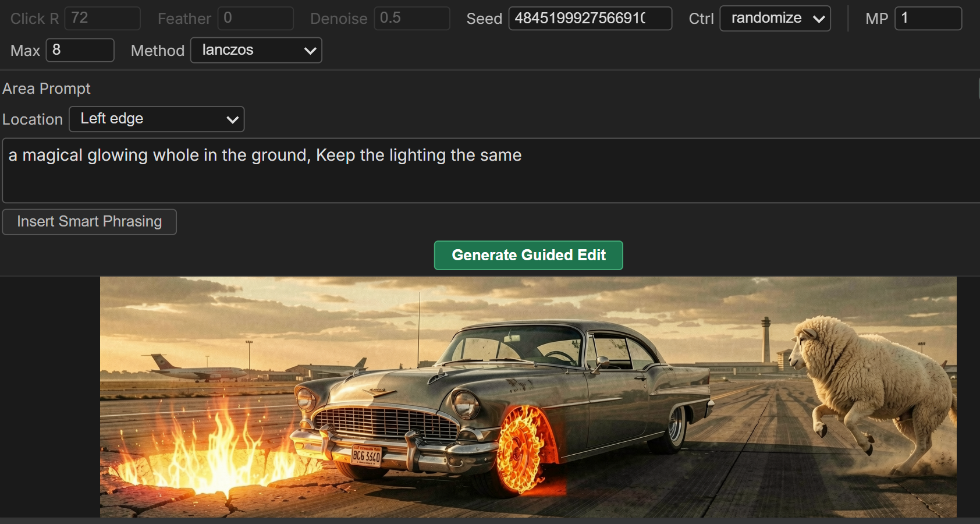The height and width of the screenshot is (524, 980).
Task: Click the Seed label text
Action: tap(484, 19)
